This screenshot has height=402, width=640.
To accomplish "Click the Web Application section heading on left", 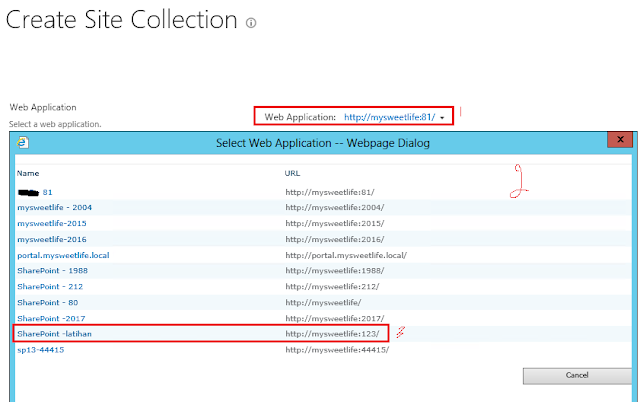I will pyautogui.click(x=43, y=107).
